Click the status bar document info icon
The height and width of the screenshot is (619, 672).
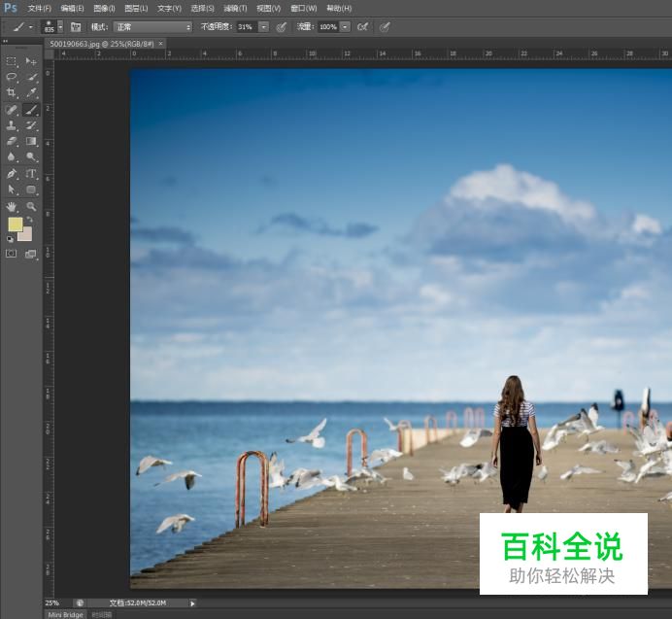pyautogui.click(x=80, y=603)
